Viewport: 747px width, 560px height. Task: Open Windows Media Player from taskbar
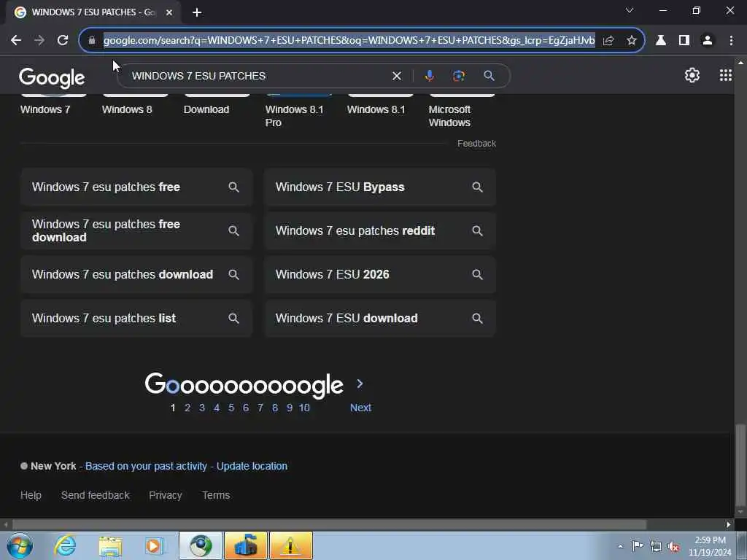[x=153, y=545]
